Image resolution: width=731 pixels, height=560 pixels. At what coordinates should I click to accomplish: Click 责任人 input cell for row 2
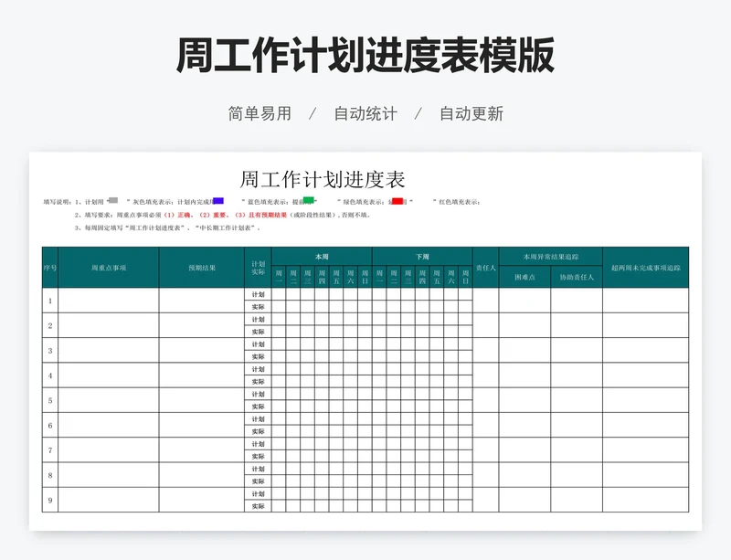(x=486, y=325)
